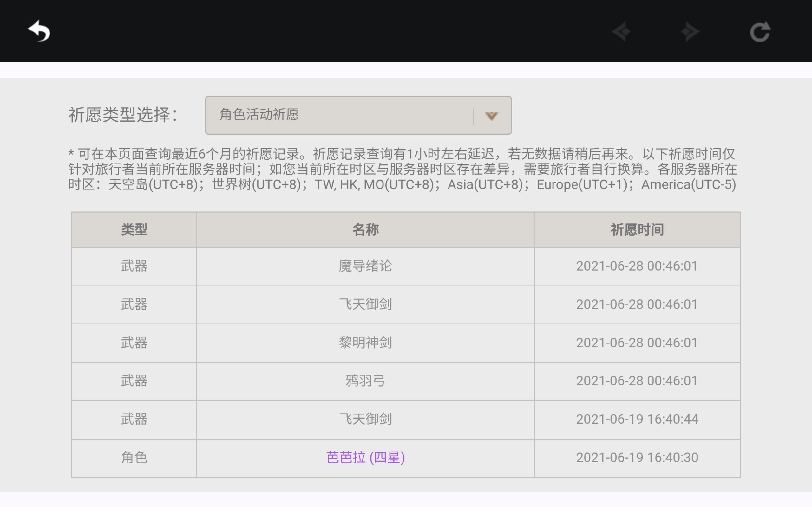Click the 类型 column header
The height and width of the screenshot is (507, 812).
(x=134, y=230)
